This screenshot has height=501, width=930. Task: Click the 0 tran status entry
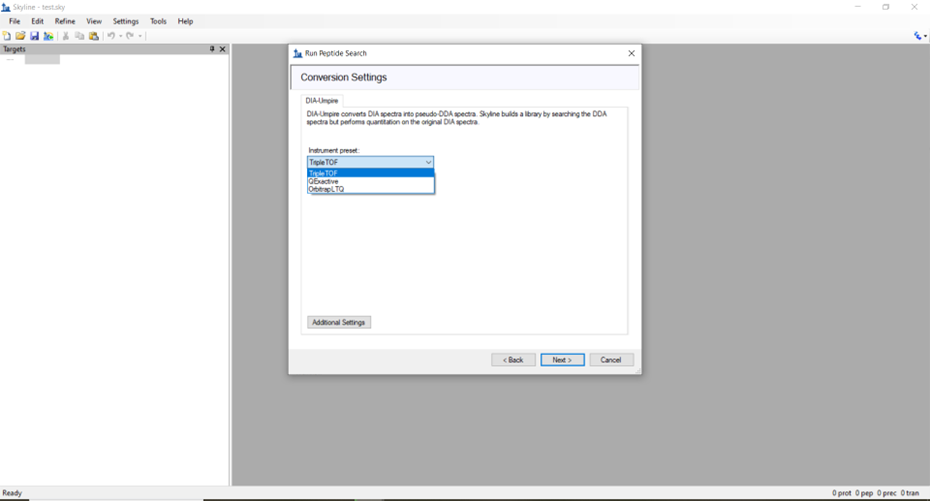(x=910, y=493)
